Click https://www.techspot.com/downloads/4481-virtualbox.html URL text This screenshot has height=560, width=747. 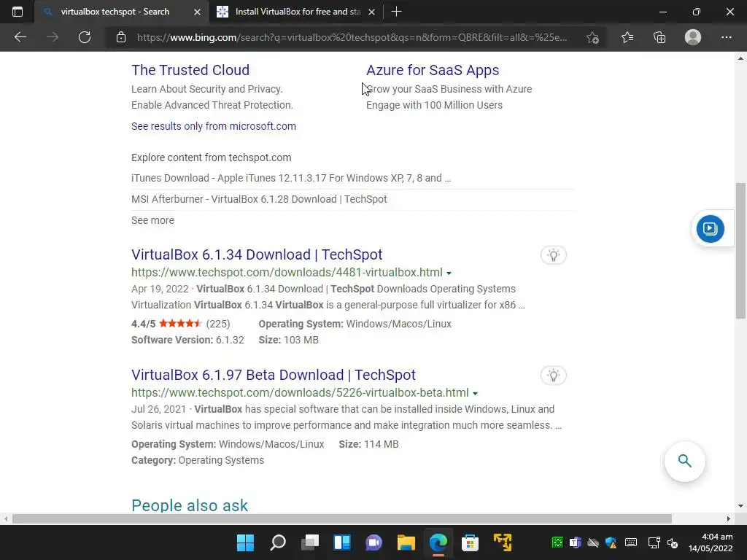(x=287, y=273)
